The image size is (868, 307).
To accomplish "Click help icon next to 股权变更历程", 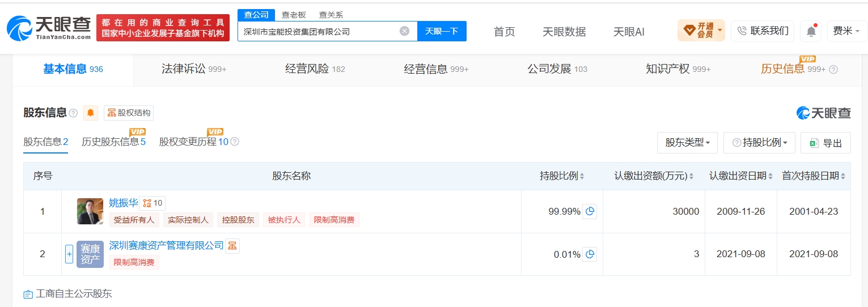I will coord(235,142).
